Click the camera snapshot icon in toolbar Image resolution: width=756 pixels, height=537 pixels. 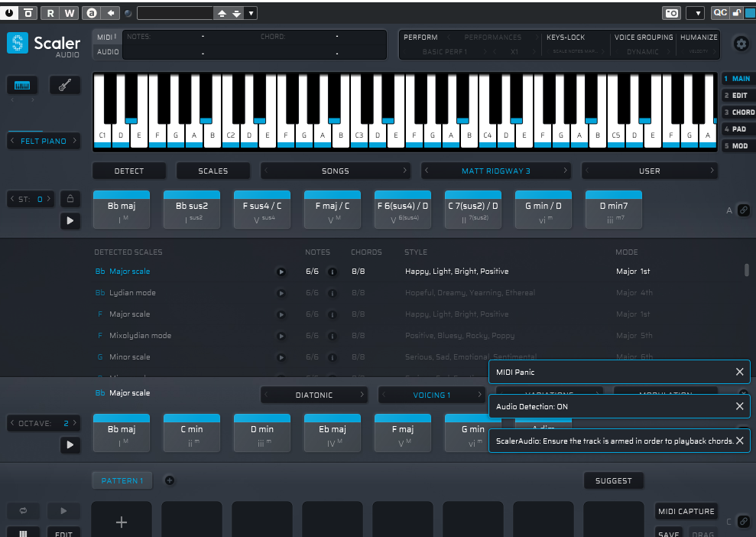(671, 13)
